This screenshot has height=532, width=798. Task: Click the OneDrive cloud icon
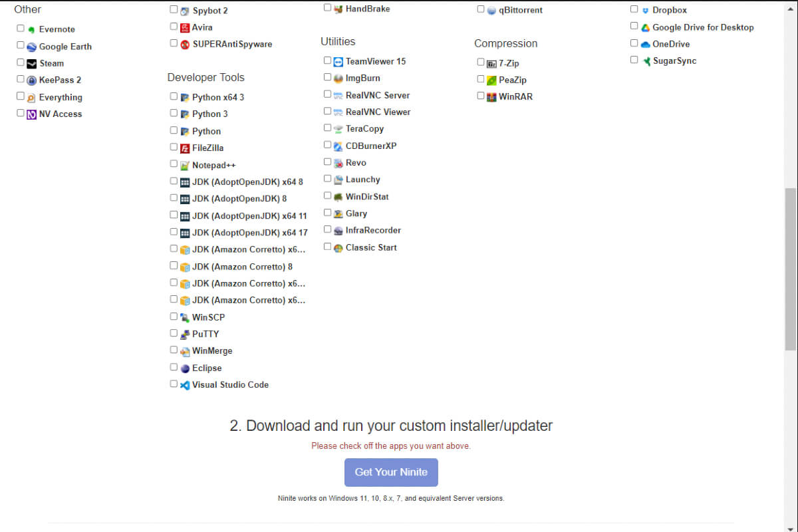click(644, 45)
